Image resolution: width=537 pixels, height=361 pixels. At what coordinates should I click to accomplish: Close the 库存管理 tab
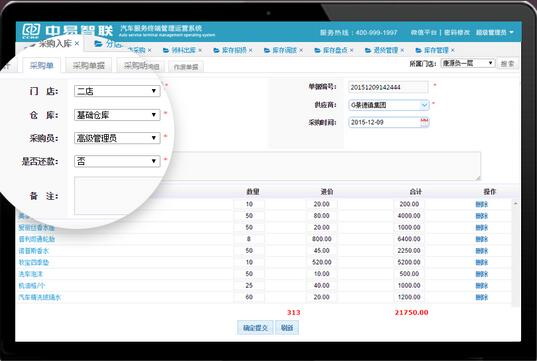pos(452,50)
